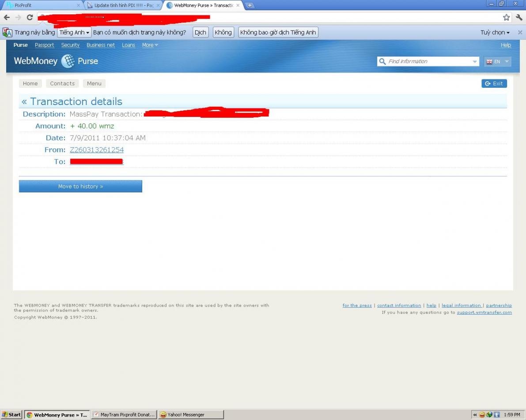Bookmark this page with the star icon
Image resolution: width=526 pixels, height=420 pixels.
506,18
